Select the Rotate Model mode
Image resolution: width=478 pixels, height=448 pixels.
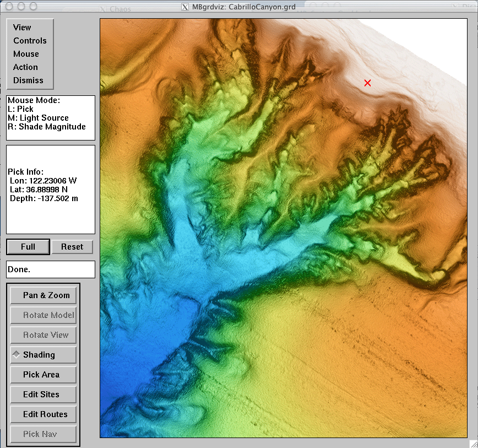(44, 315)
